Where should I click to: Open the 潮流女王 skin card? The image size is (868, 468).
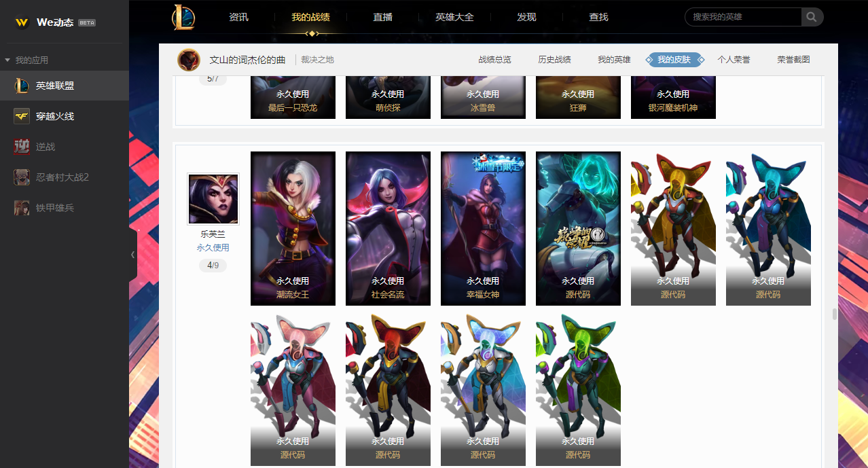[x=293, y=228]
